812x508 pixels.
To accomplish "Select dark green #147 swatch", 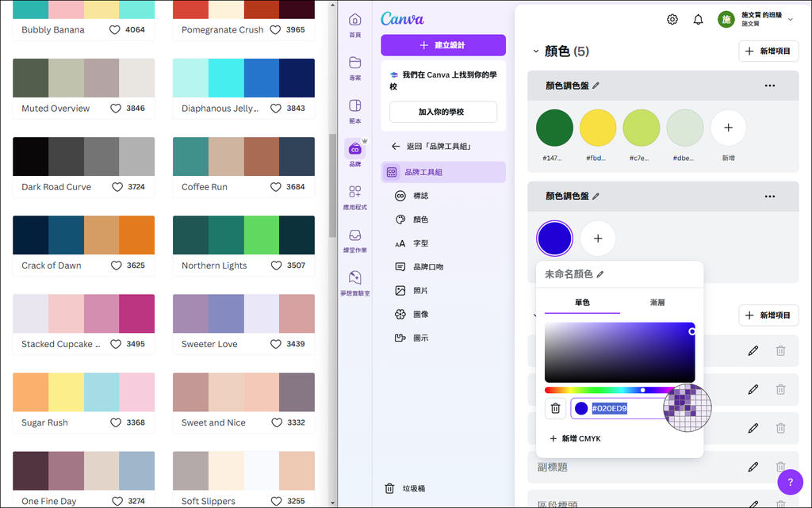I will click(x=554, y=128).
